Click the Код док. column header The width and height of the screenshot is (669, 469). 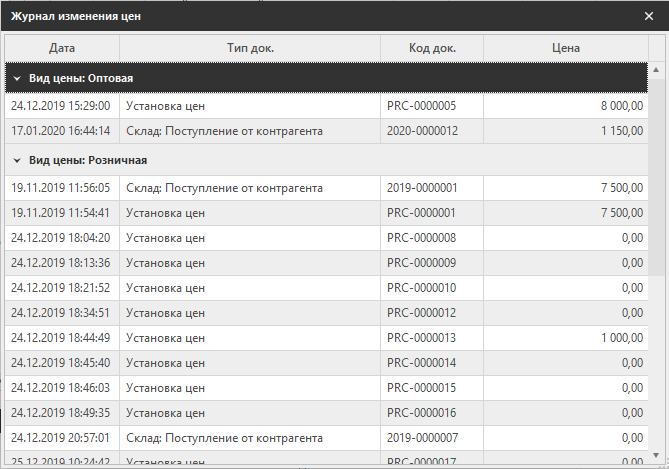[431, 48]
